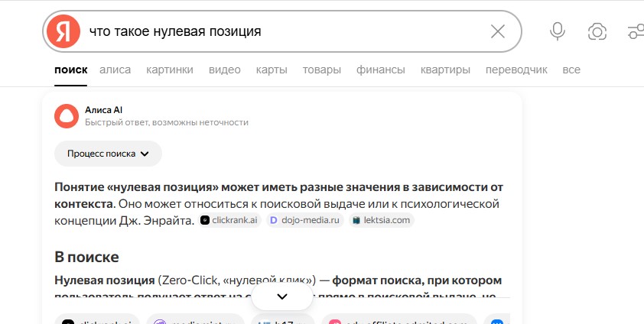Expand the answer with the round chevron button

click(x=282, y=296)
